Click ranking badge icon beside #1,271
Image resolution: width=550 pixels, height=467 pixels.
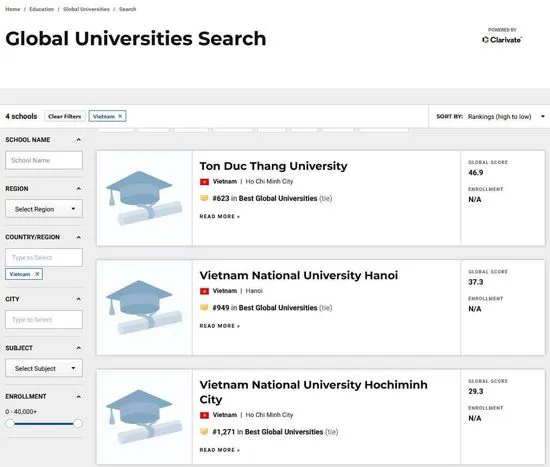pyautogui.click(x=204, y=432)
